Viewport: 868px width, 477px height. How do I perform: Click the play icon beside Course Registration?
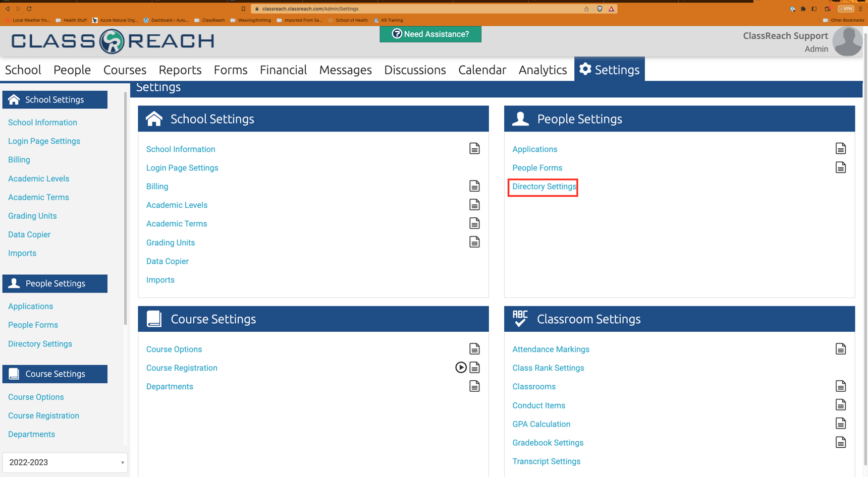(x=461, y=368)
